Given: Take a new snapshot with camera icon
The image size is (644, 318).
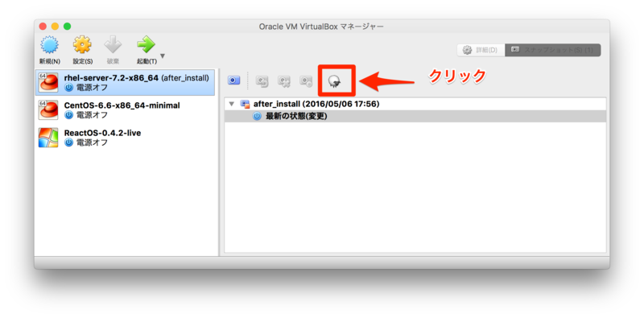Looking at the screenshot, I should pyautogui.click(x=233, y=81).
